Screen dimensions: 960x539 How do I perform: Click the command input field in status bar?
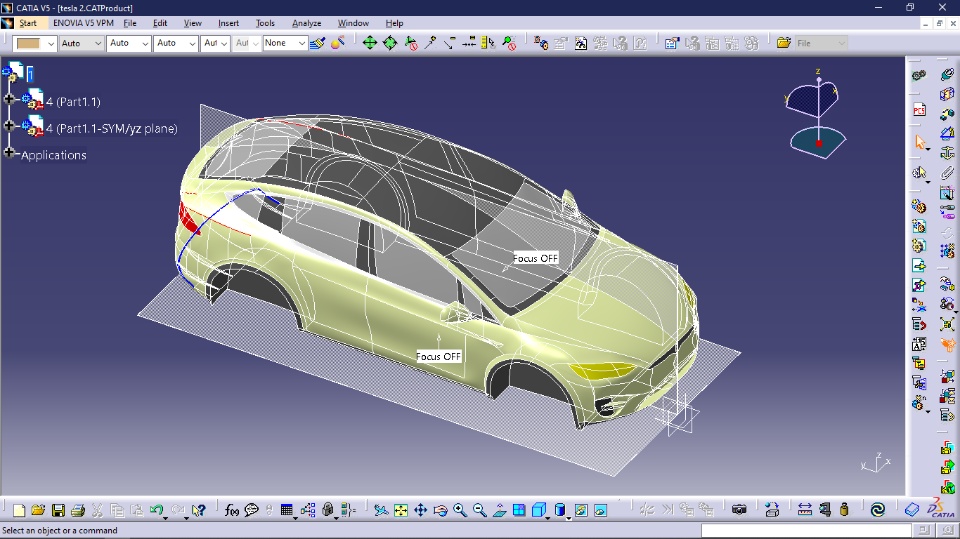806,530
